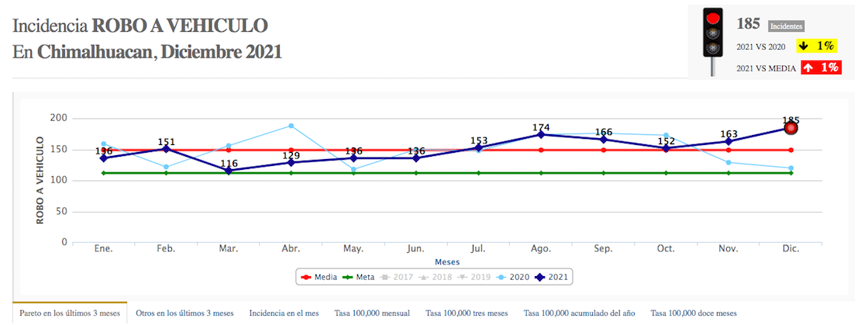
Task: Click the 2021 data point for Mar. (116)
Action: pyautogui.click(x=229, y=171)
